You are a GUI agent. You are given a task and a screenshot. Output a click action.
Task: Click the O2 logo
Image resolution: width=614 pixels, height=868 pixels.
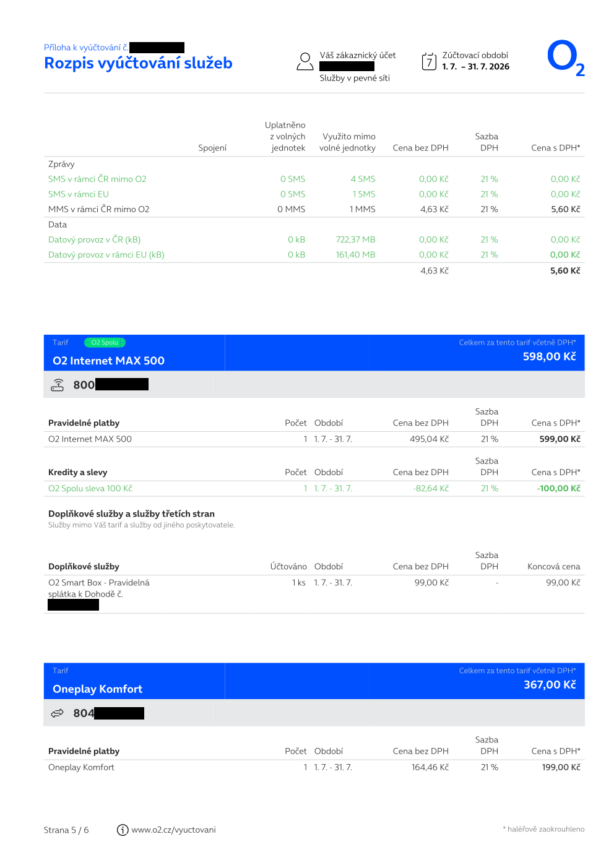click(566, 58)
